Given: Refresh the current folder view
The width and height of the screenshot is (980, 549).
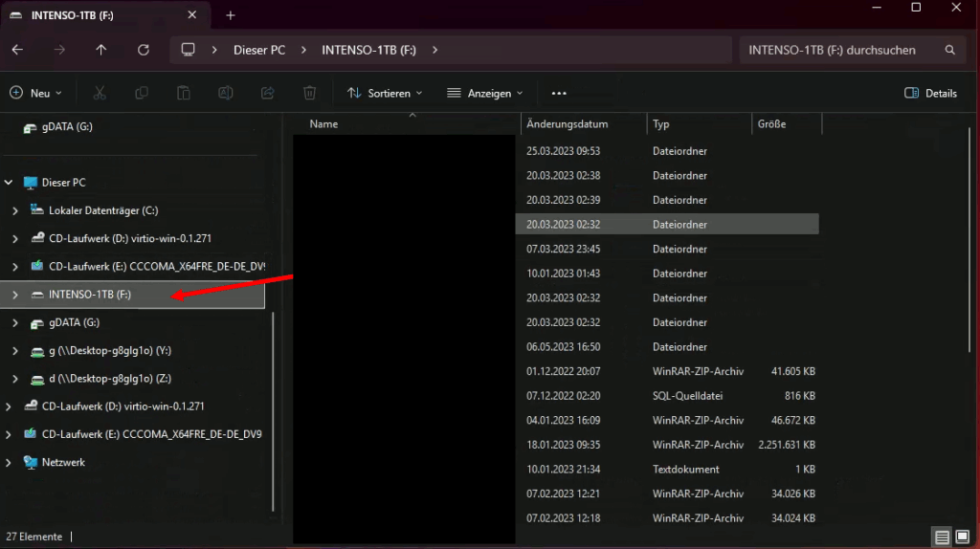Looking at the screenshot, I should tap(144, 50).
